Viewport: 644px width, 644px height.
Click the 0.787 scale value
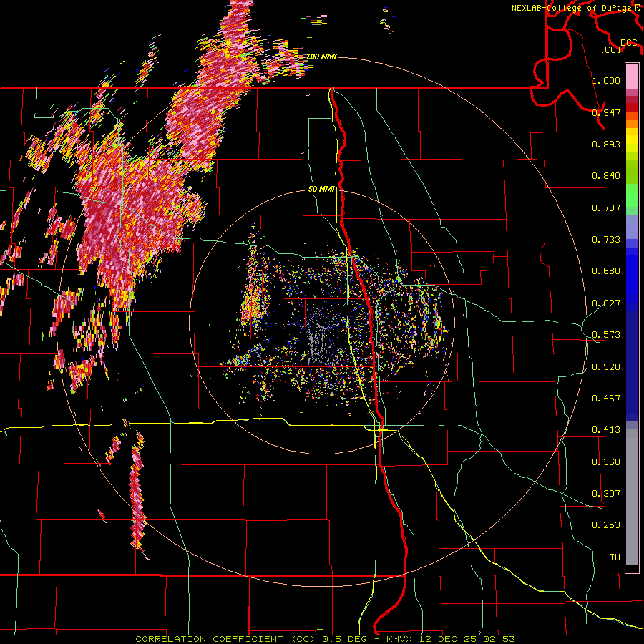click(606, 208)
